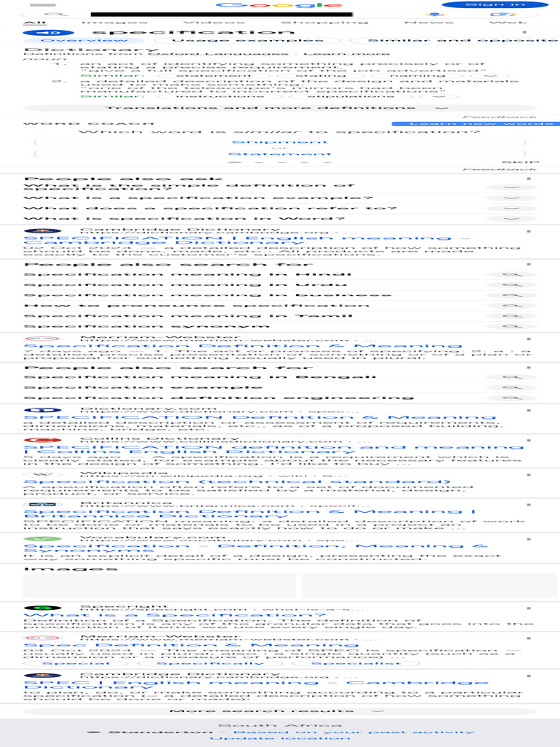
Task: Click search icon beside 'How to pronounce specification'
Action: tap(511, 306)
